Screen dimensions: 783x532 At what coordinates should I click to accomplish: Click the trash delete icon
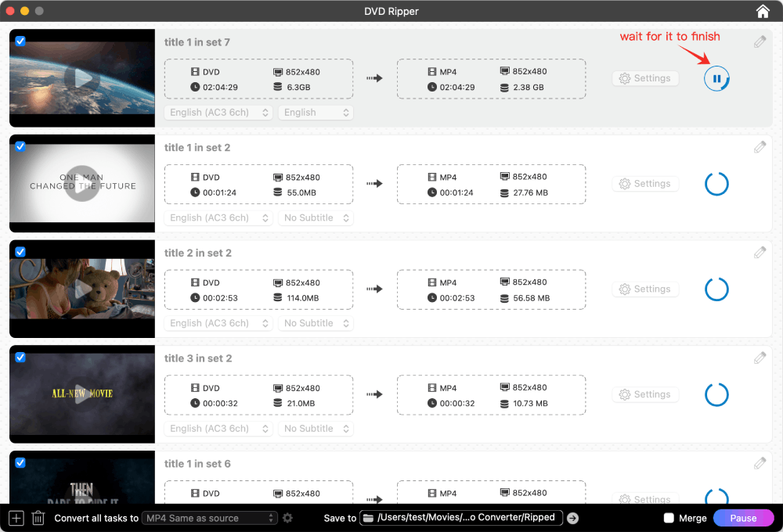(x=38, y=518)
